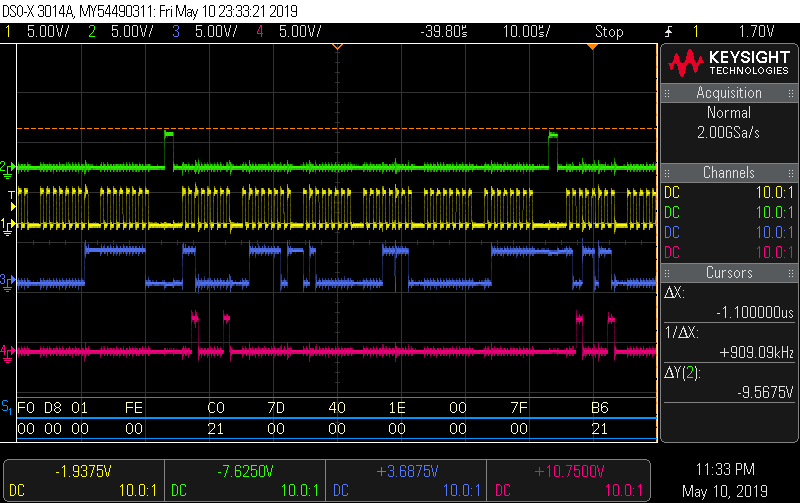Click channel 2 5.00V/ scale
The image size is (800, 503).
(x=132, y=32)
